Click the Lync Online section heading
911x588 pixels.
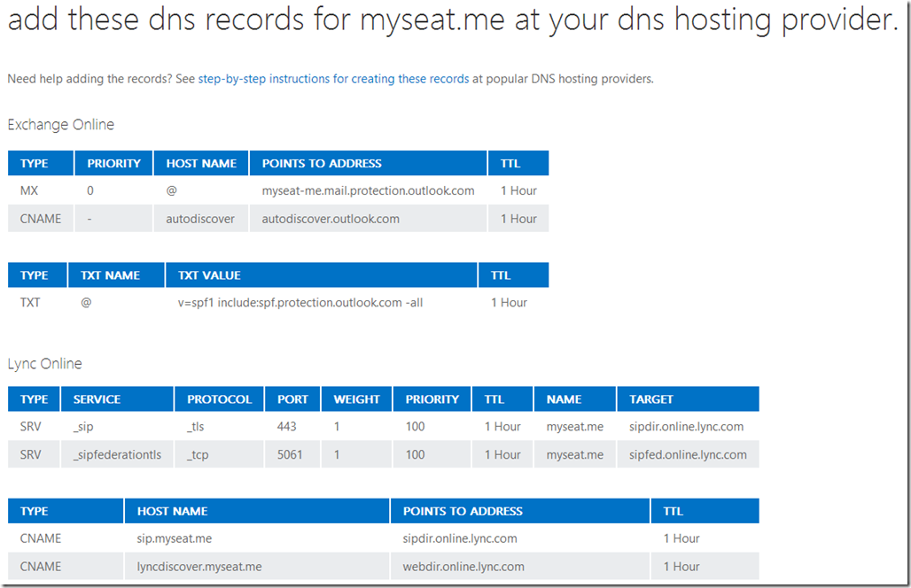coord(44,364)
